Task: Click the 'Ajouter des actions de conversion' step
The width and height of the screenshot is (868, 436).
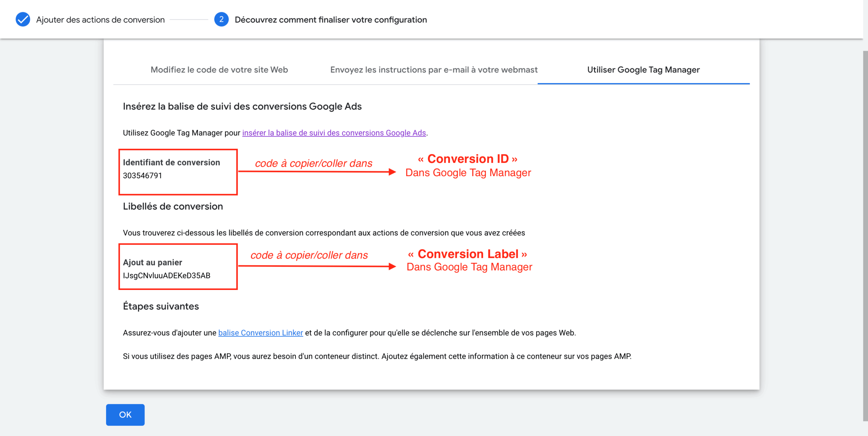Action: coord(100,20)
